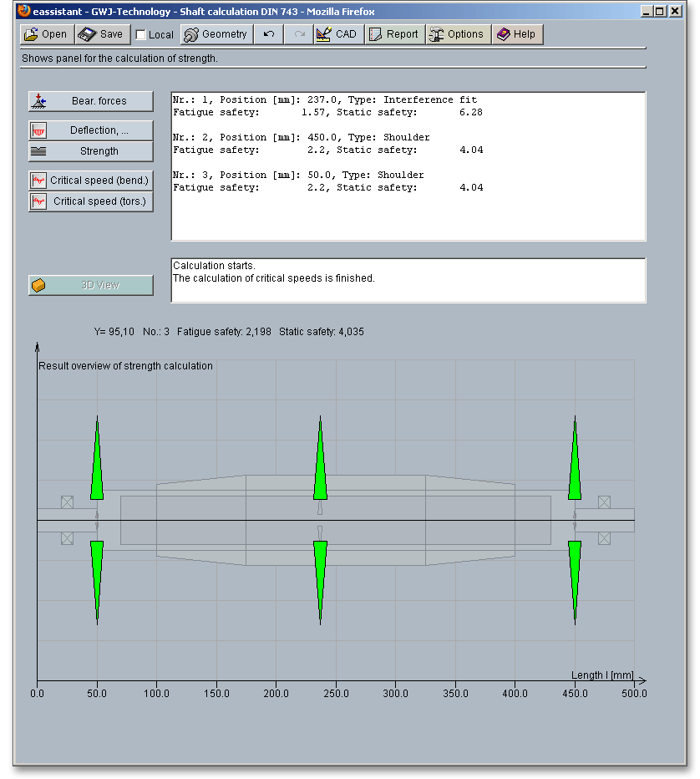Click the Open file toolbar button
The height and width of the screenshot is (779, 700).
[46, 34]
